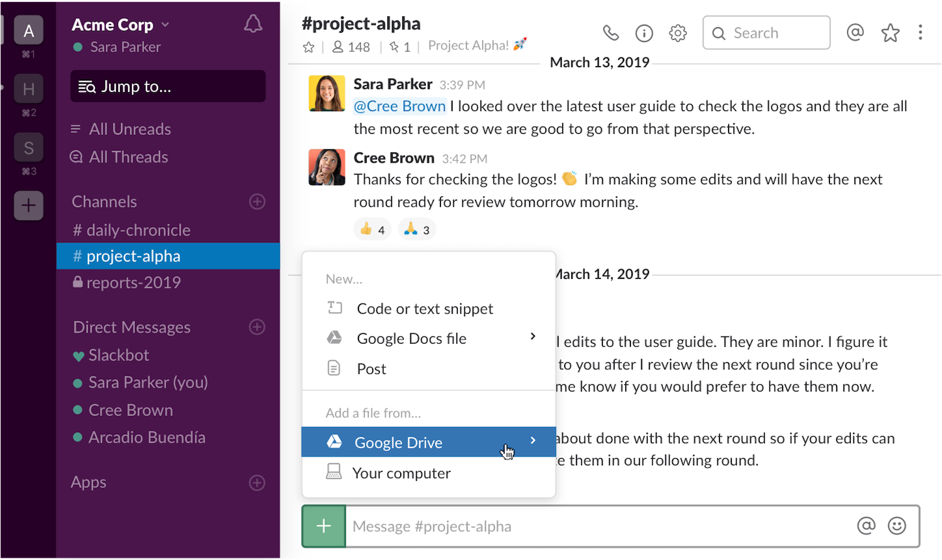Image resolution: width=942 pixels, height=560 pixels.
Task: Switch to the Acme Corp workspace icon
Action: [29, 30]
